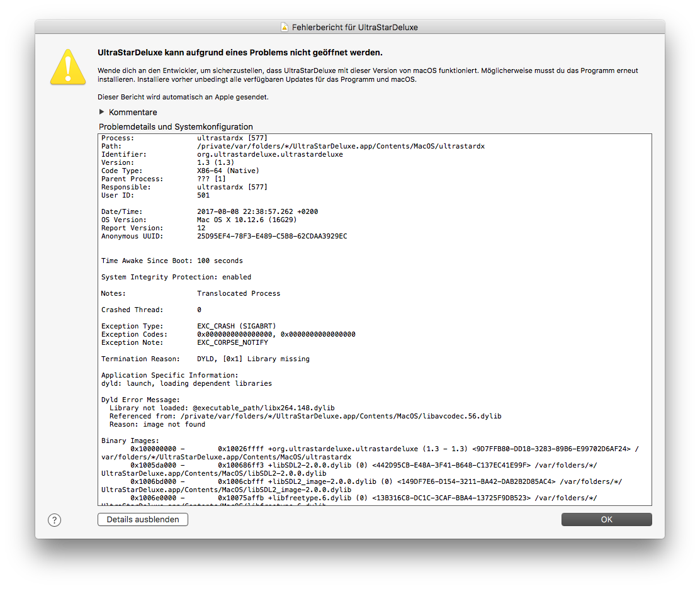This screenshot has width=700, height=589.
Task: Click the 'Dyld Error Message:' heading
Action: (x=140, y=400)
